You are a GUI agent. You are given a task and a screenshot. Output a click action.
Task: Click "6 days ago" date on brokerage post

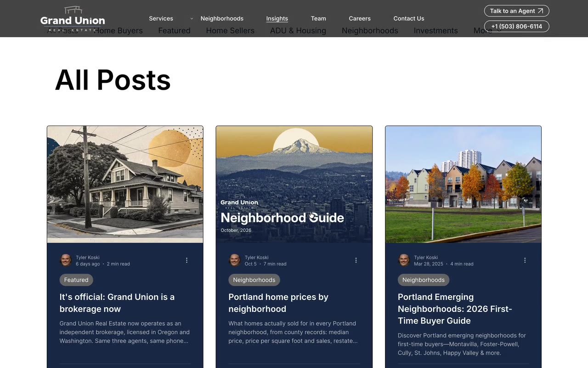pyautogui.click(x=88, y=264)
